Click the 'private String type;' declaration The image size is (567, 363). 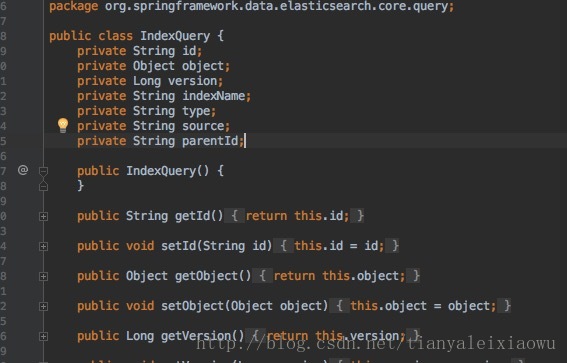pos(146,111)
